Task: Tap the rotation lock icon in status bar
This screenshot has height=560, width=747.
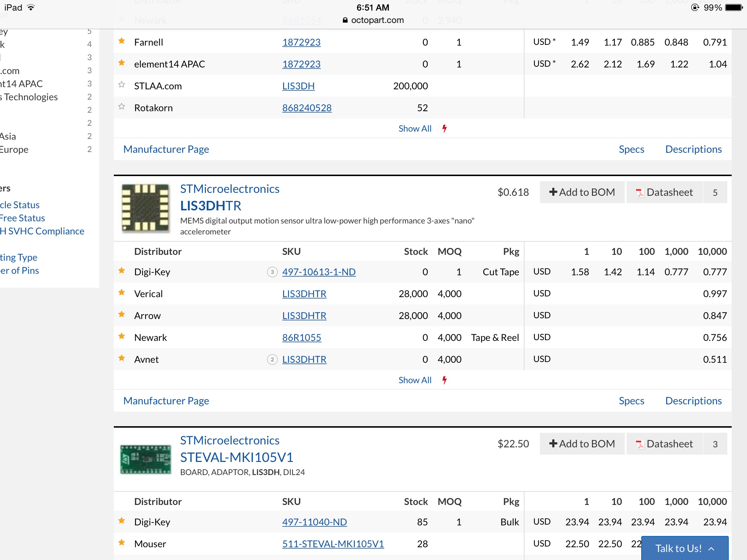Action: pyautogui.click(x=695, y=8)
